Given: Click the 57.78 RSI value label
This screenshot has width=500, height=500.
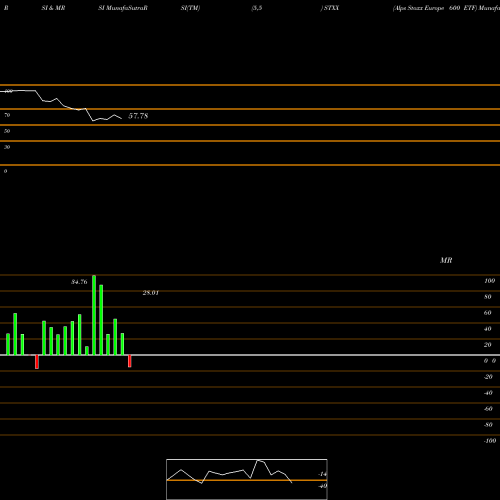Looking at the screenshot, I should (138, 116).
